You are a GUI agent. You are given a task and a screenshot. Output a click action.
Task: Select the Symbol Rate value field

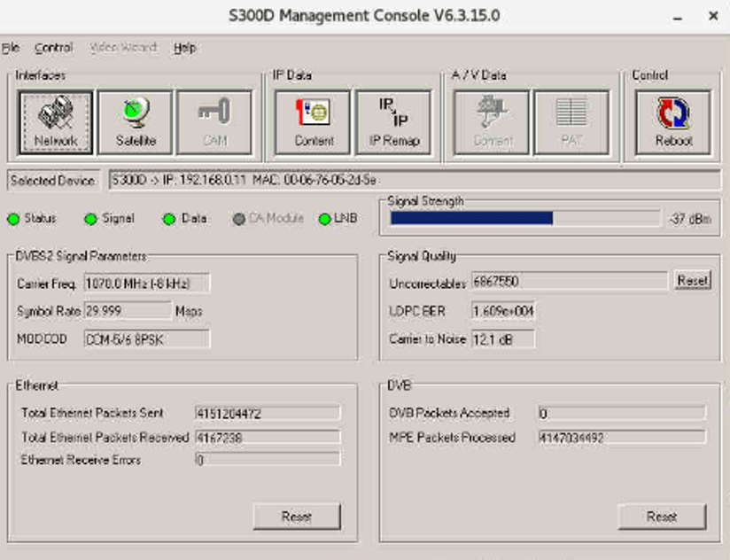[128, 311]
